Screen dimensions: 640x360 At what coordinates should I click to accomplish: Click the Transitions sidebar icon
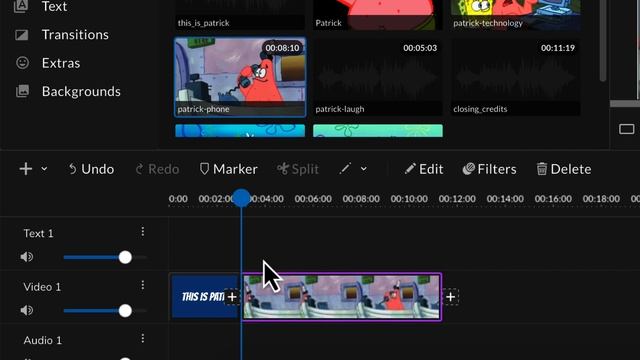pos(22,35)
